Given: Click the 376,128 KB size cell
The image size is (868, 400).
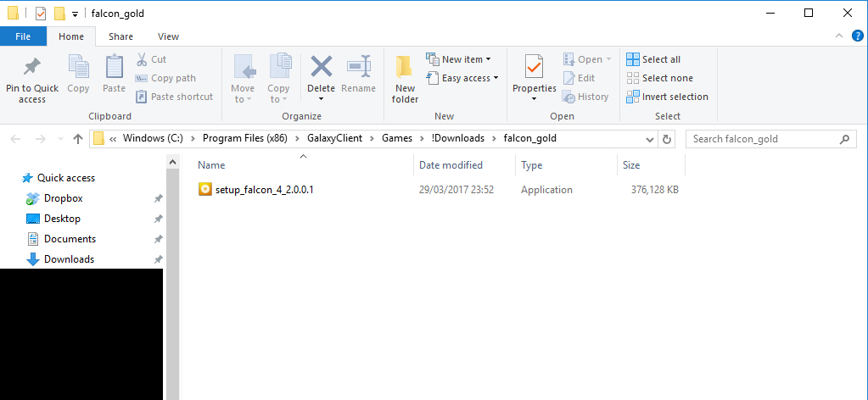Looking at the screenshot, I should pyautogui.click(x=655, y=190).
